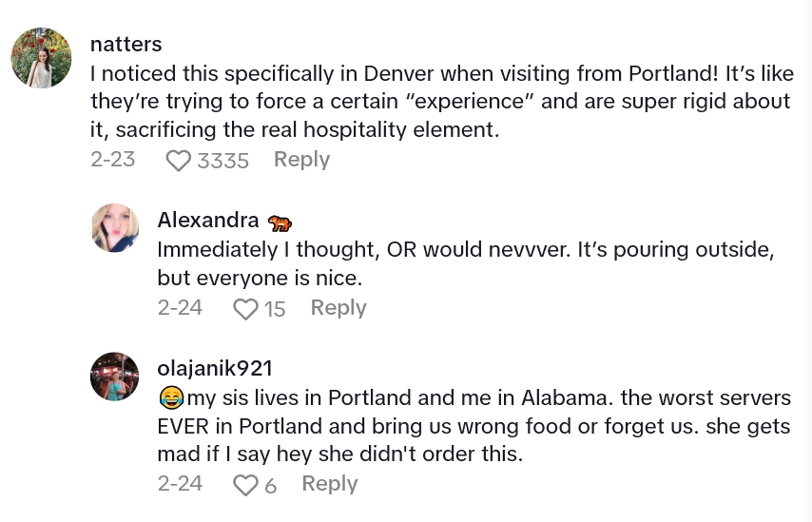Heart olajanik921's reply about Portland servers
Image resolution: width=812 pixels, height=522 pixels.
246,485
